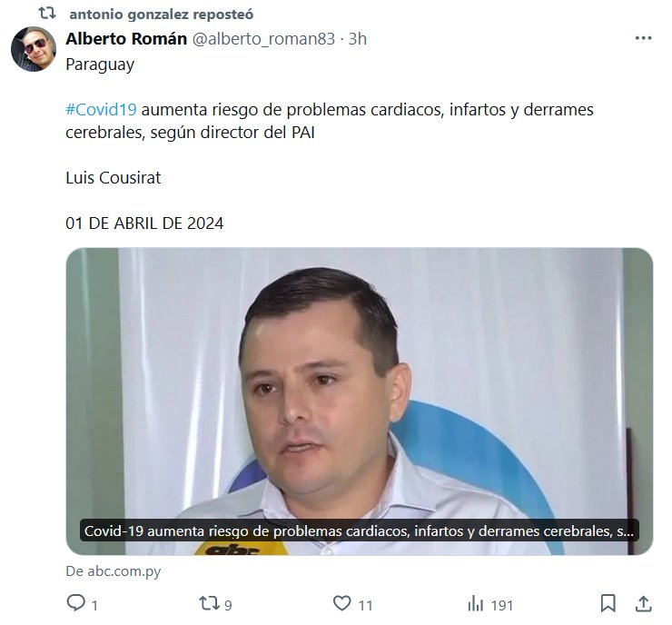Image resolution: width=672 pixels, height=625 pixels.
Task: Repost this tweet using the retweet icon
Action: [x=209, y=603]
